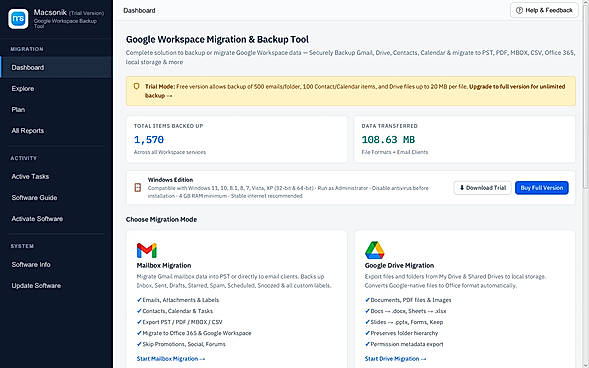Click 'Migrate to Office 365 & Google Workspace' line
The image size is (589, 368).
click(194, 333)
